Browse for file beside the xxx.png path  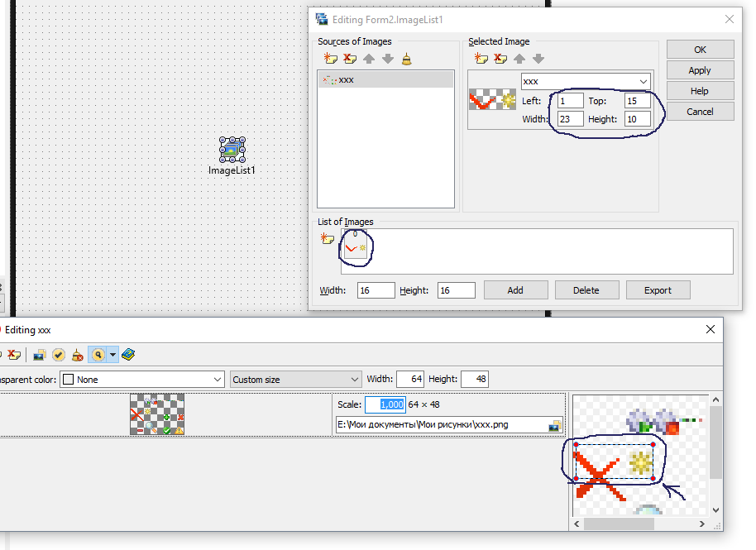point(555,425)
